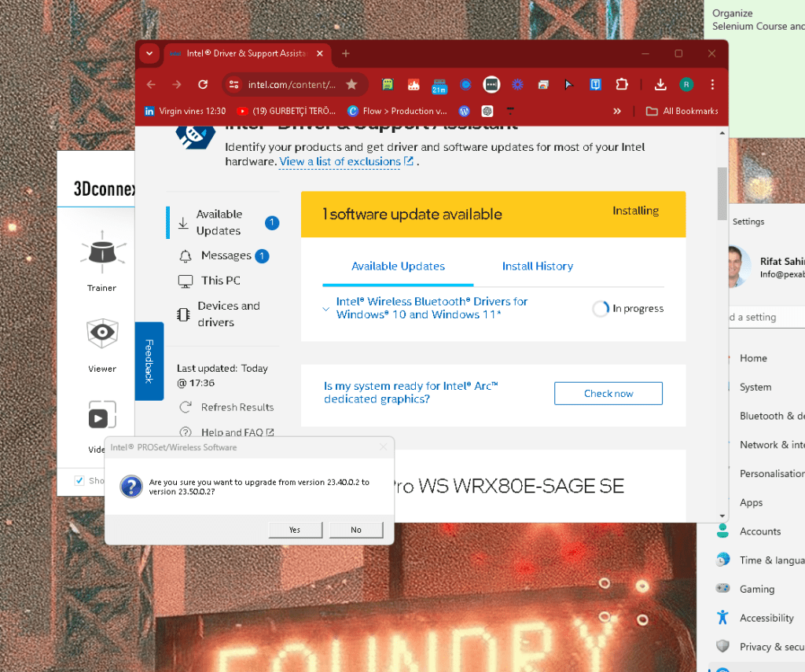Open the Flow > Production bookmark
Viewport: 805px width, 672px height.
point(397,111)
